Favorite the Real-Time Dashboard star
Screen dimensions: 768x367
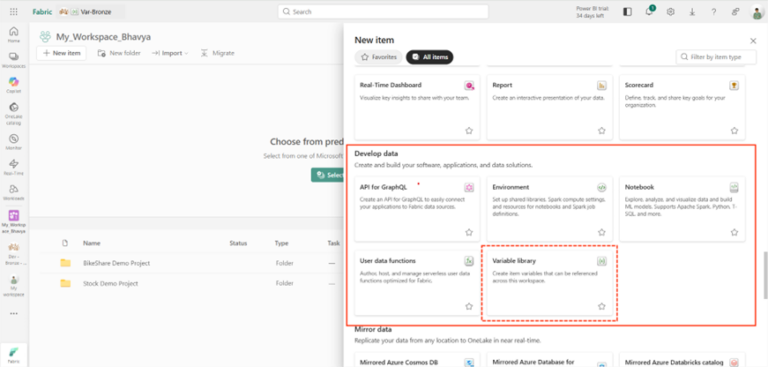469,131
